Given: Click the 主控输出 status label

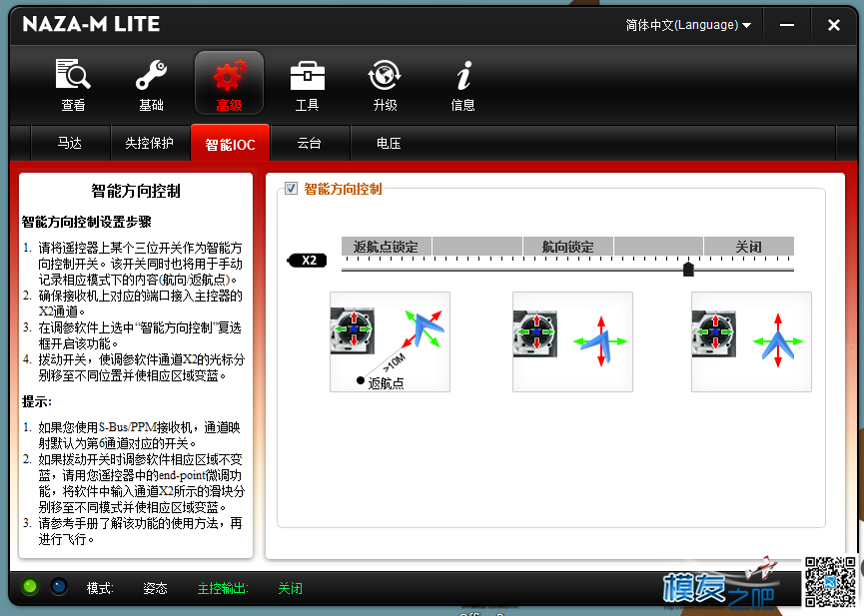Looking at the screenshot, I should (223, 588).
